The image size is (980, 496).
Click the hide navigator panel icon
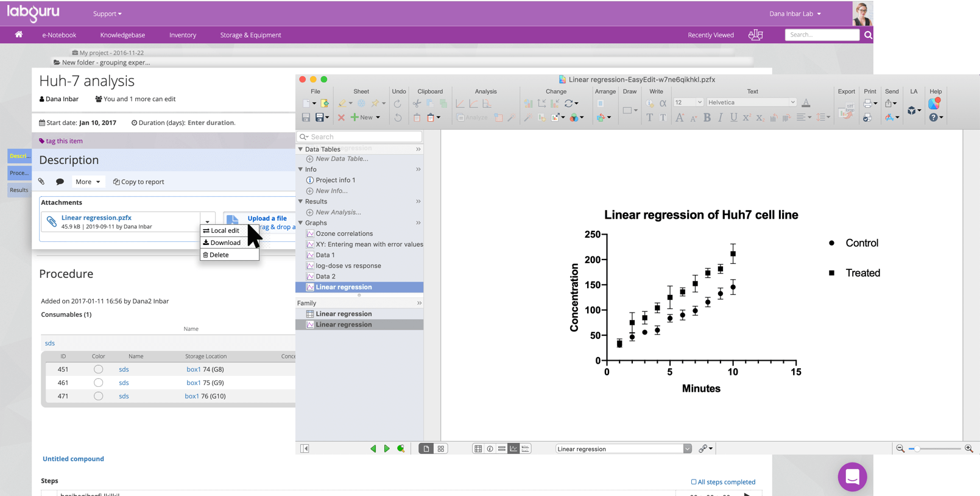tap(305, 448)
